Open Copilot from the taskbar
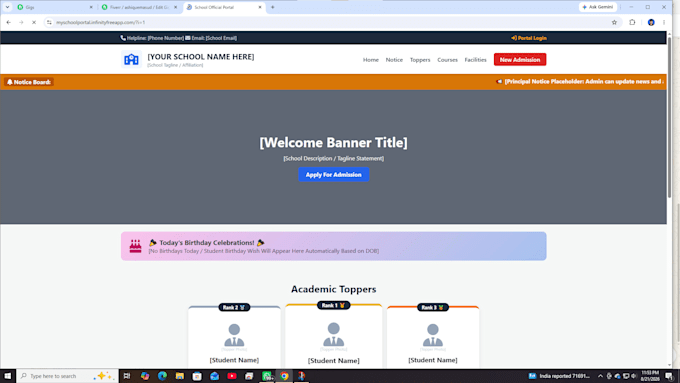Viewport: 680px width, 383px height. (x=145, y=376)
